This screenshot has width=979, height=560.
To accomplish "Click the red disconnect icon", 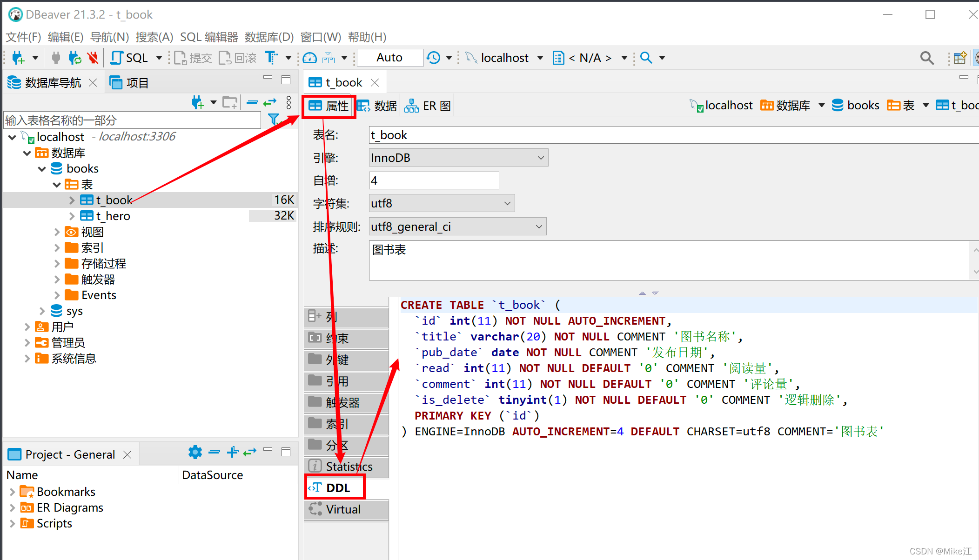I will point(93,58).
